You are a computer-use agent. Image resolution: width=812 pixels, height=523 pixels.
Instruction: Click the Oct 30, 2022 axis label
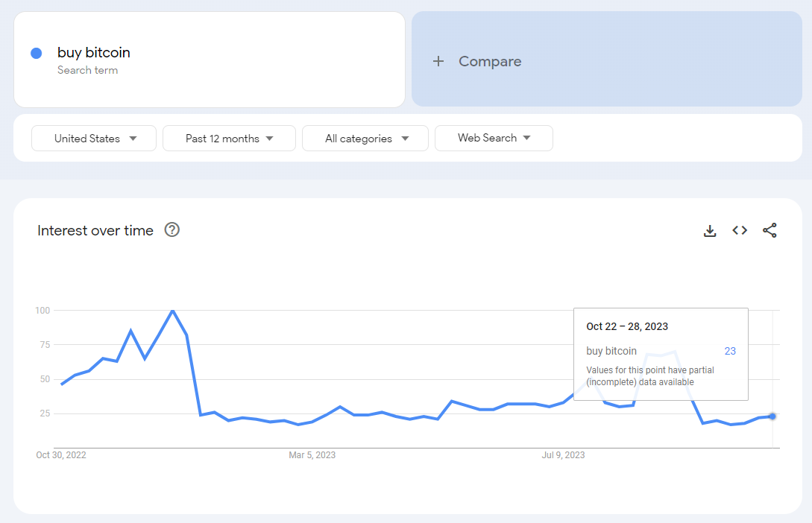click(61, 454)
